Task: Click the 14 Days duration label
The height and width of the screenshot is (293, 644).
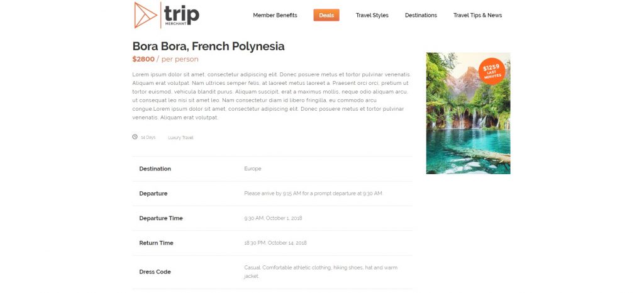Action: coord(148,138)
